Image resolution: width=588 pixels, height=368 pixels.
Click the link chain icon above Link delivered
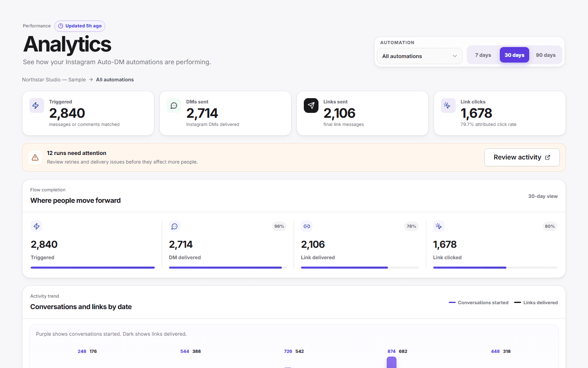(307, 226)
